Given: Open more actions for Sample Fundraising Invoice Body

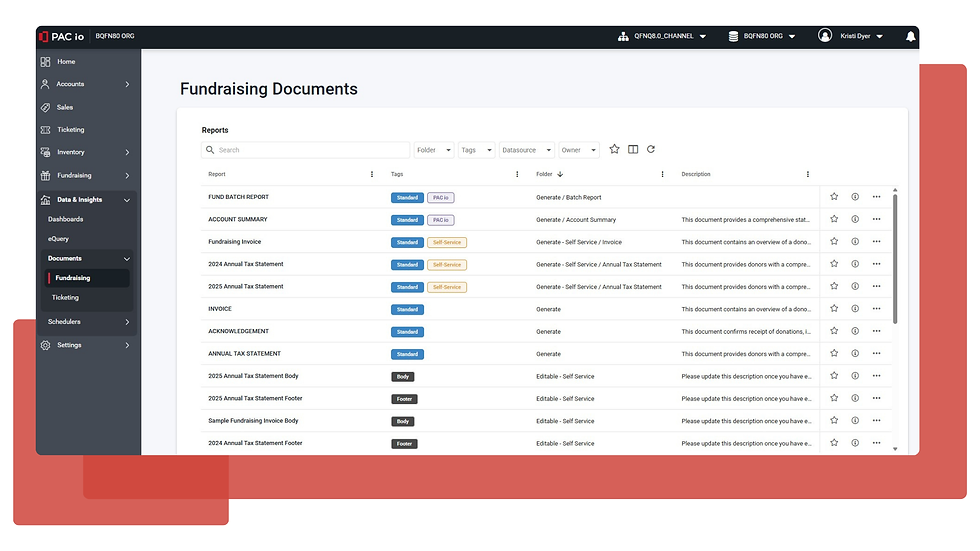Looking at the screenshot, I should pyautogui.click(x=876, y=421).
